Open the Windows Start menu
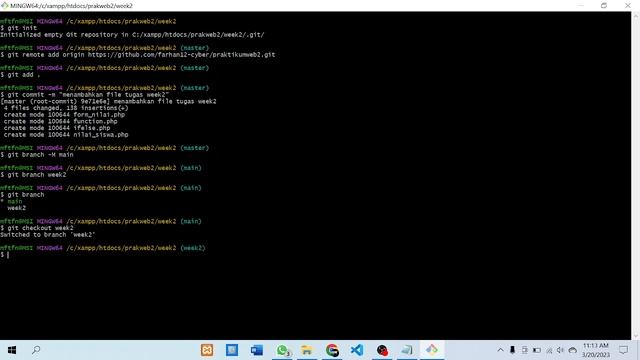The height and width of the screenshot is (360, 640). pyautogui.click(x=12, y=350)
